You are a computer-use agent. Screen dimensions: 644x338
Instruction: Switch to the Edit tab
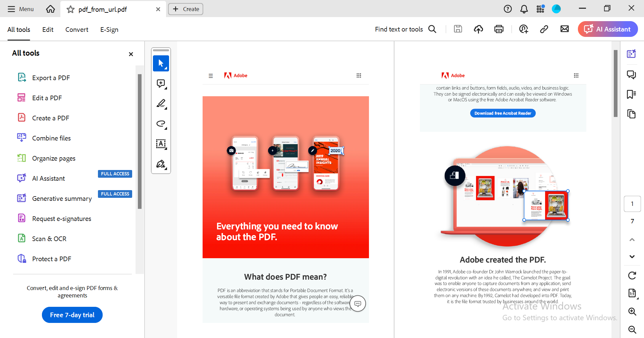[x=48, y=30]
